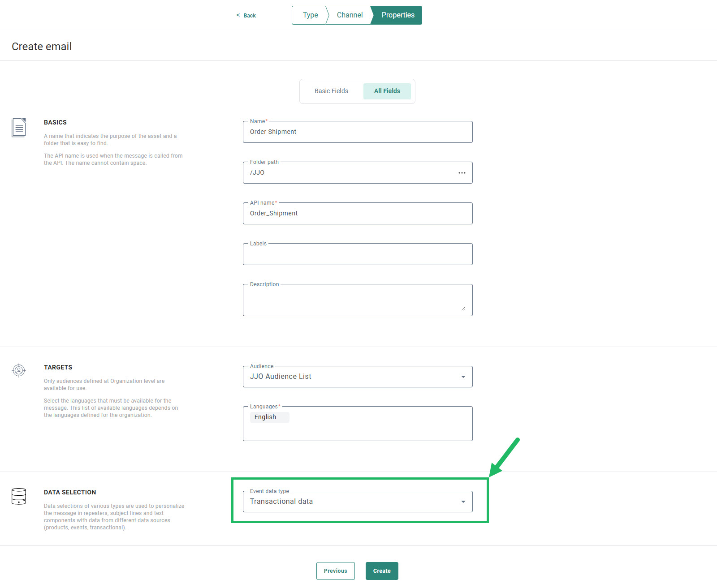The image size is (717, 588).
Task: Open folder path browse ellipsis
Action: (x=462, y=173)
